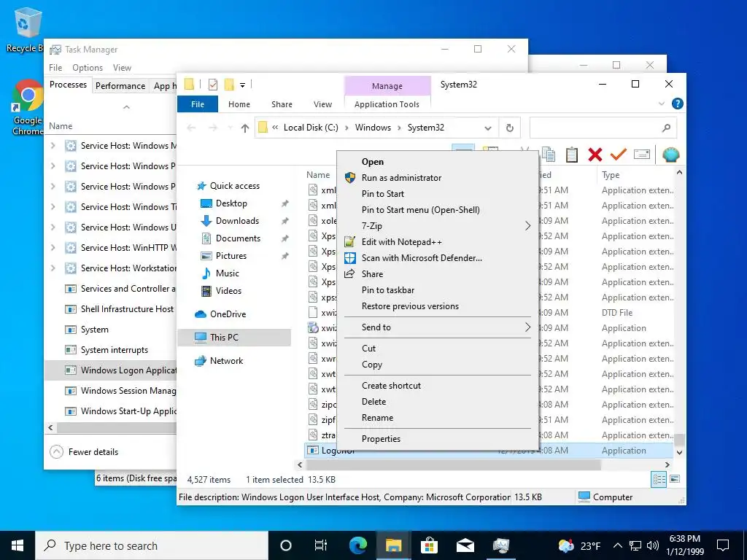
Task: Select Shell Infrastructure Host process row
Action: 111,309
